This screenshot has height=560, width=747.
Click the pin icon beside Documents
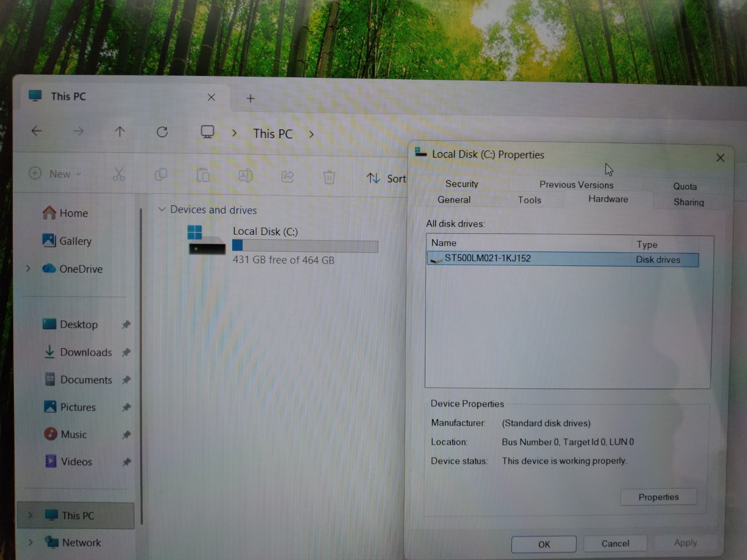tap(126, 380)
